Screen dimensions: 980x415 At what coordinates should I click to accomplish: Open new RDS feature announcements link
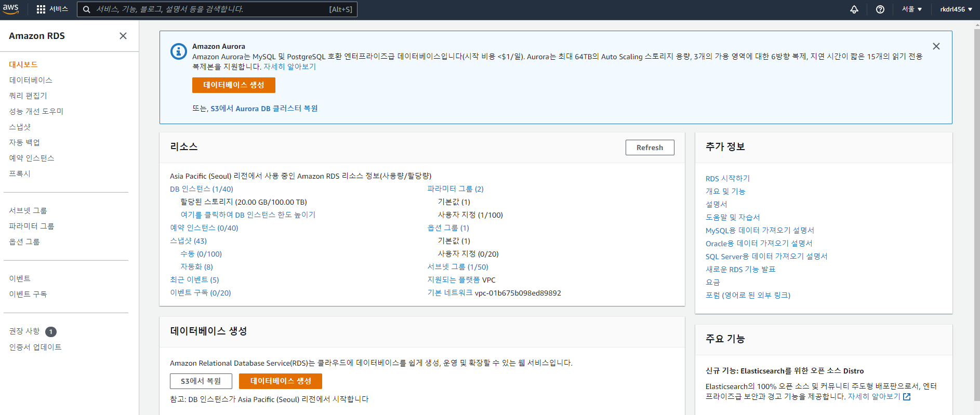pos(740,270)
